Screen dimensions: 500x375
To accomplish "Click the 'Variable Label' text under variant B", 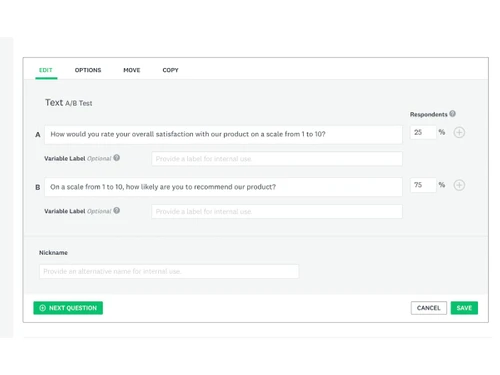I will click(x=65, y=211).
